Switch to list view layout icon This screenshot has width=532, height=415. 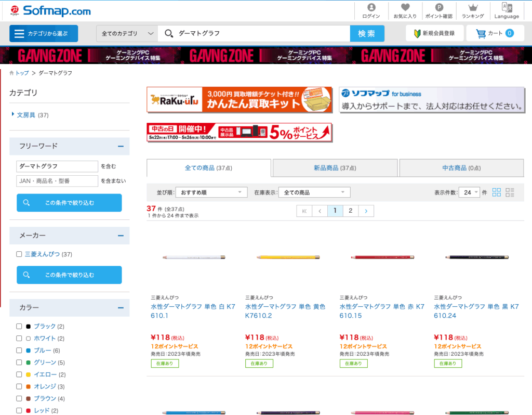510,192
